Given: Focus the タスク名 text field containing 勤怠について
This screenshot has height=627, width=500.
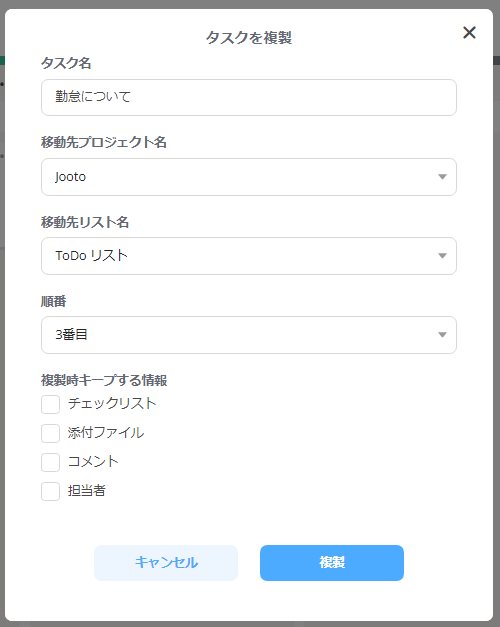Looking at the screenshot, I should point(249,98).
